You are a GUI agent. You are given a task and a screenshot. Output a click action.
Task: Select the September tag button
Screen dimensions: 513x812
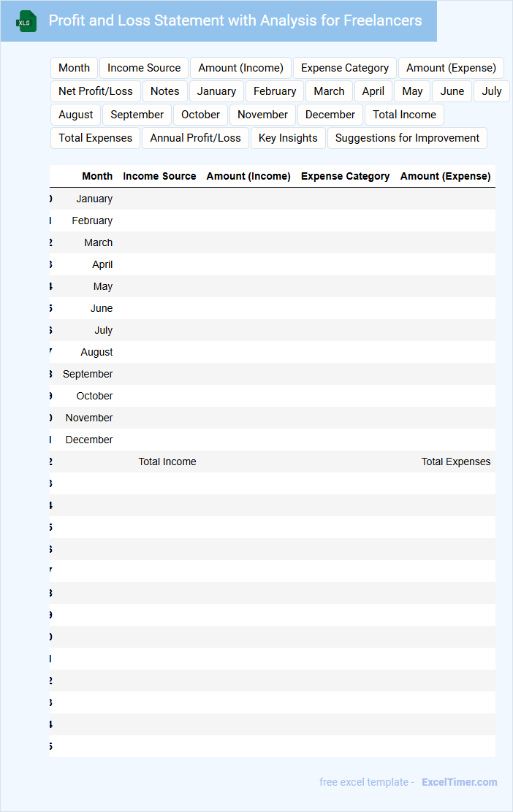click(137, 115)
